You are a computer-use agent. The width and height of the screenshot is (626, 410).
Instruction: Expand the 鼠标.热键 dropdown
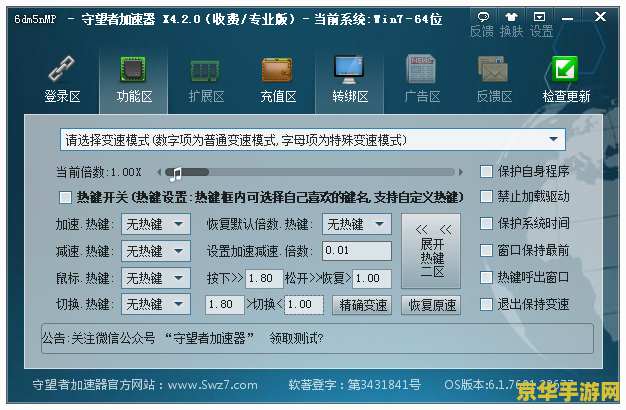click(156, 278)
